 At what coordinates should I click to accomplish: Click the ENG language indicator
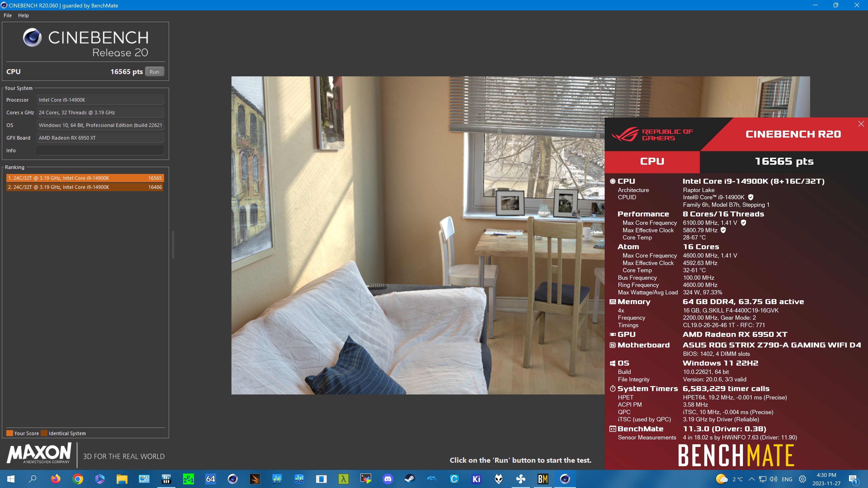coord(787,479)
